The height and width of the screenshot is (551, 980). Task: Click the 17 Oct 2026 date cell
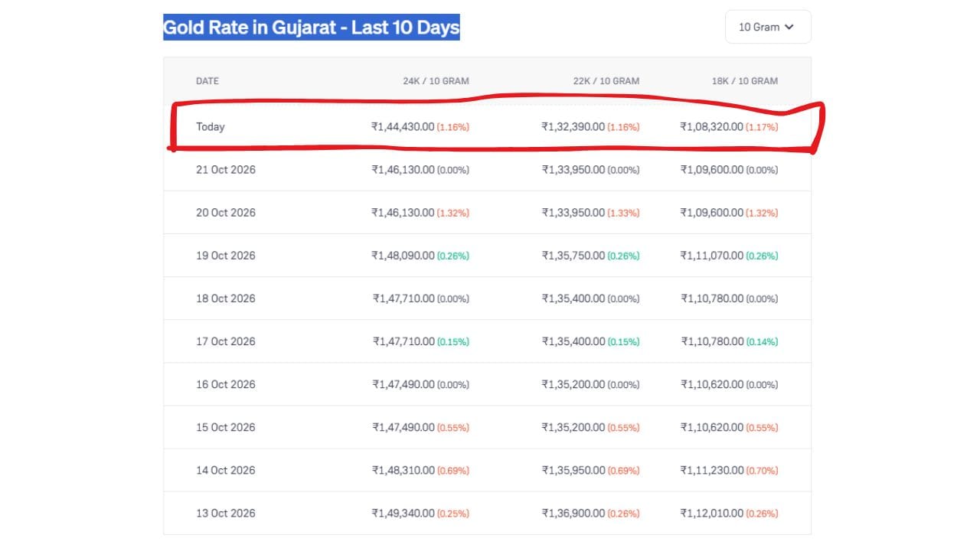click(226, 341)
